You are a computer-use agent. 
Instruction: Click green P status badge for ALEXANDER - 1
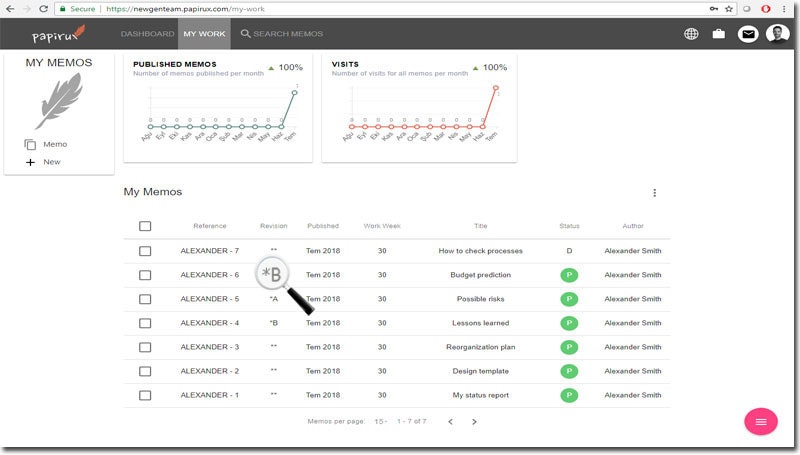[x=569, y=395]
